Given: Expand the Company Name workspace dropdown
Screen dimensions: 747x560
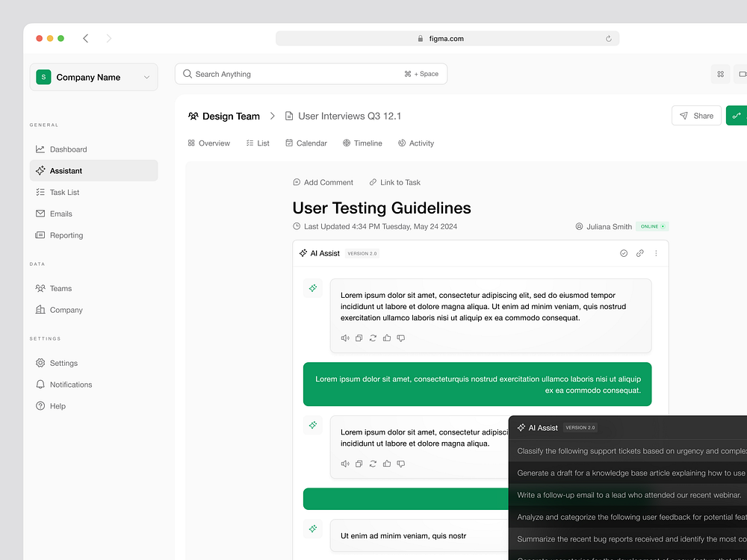Looking at the screenshot, I should (146, 77).
